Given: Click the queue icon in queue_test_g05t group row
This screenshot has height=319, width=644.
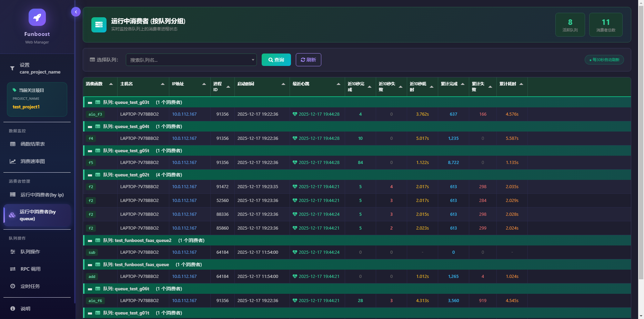Looking at the screenshot, I should pyautogui.click(x=98, y=151).
